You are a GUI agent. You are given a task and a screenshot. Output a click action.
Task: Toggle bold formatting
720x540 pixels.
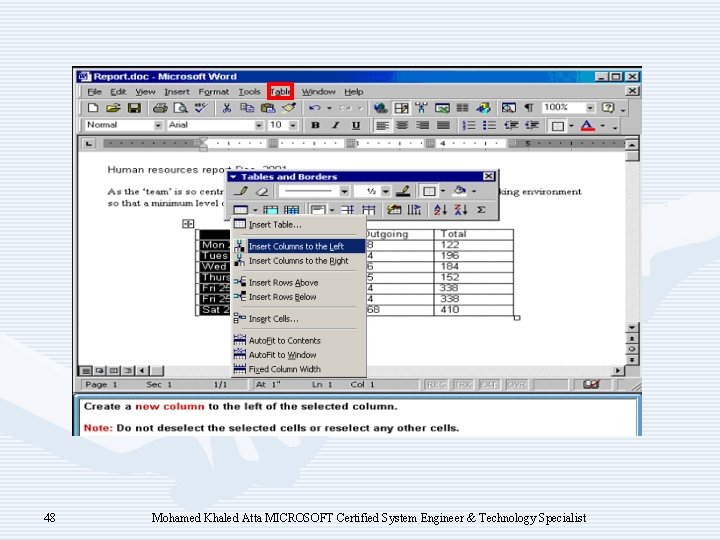[315, 125]
